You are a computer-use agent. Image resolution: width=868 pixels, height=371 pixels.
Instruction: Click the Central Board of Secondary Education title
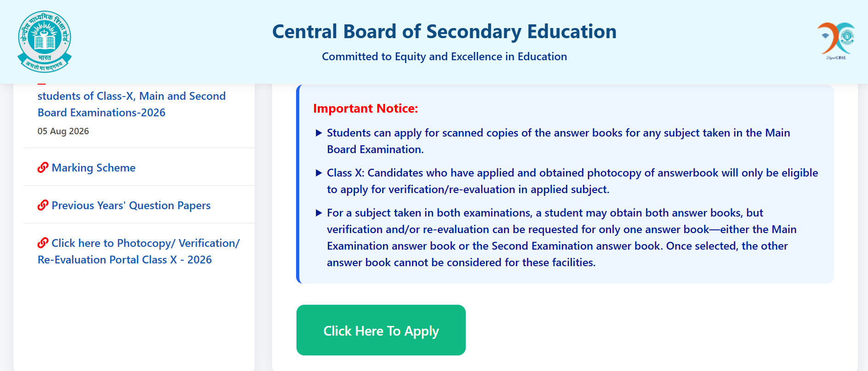click(x=444, y=32)
